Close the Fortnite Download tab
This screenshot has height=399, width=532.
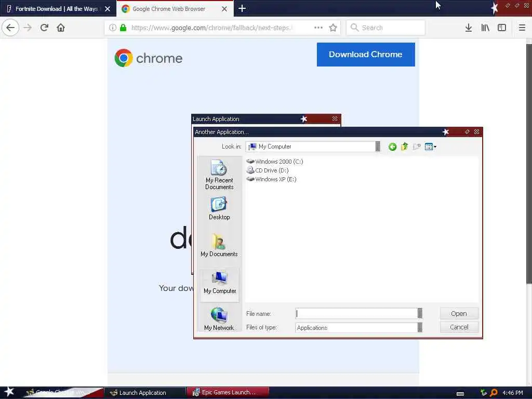pyautogui.click(x=107, y=9)
